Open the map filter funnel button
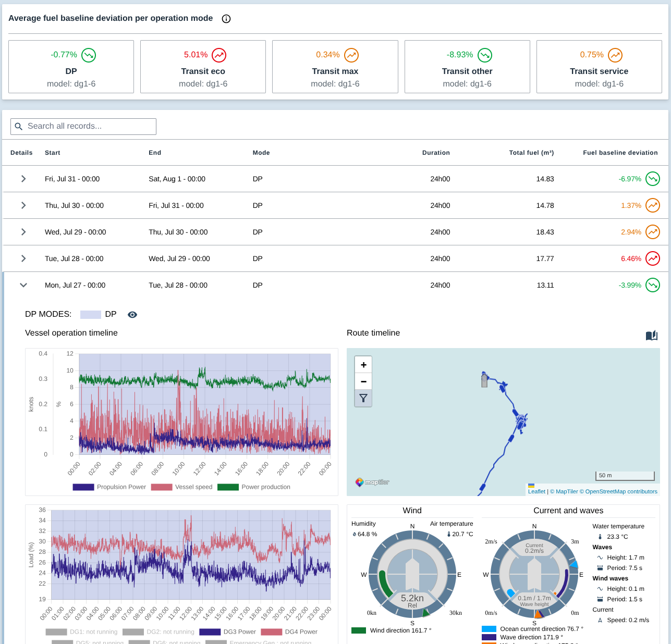 pos(363,399)
